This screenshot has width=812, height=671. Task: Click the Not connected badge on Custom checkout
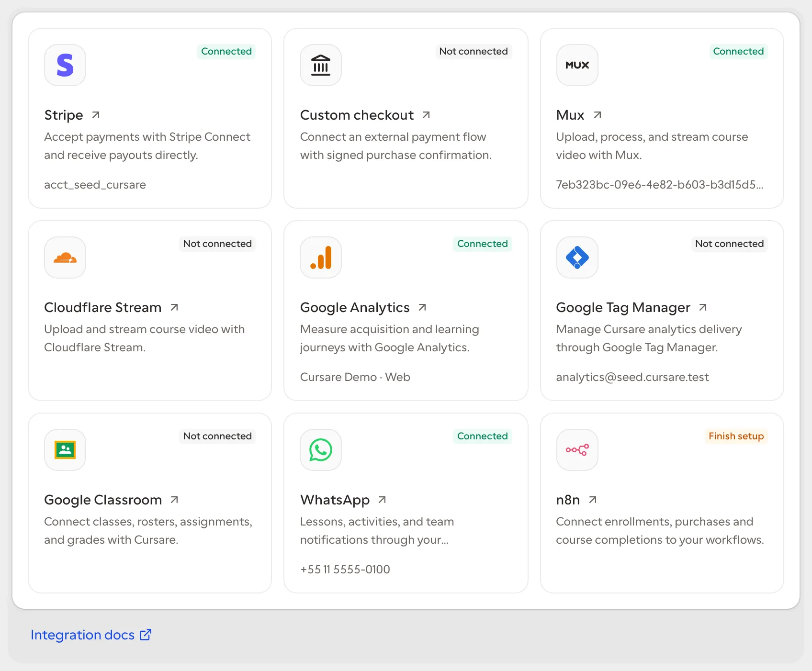pyautogui.click(x=474, y=51)
